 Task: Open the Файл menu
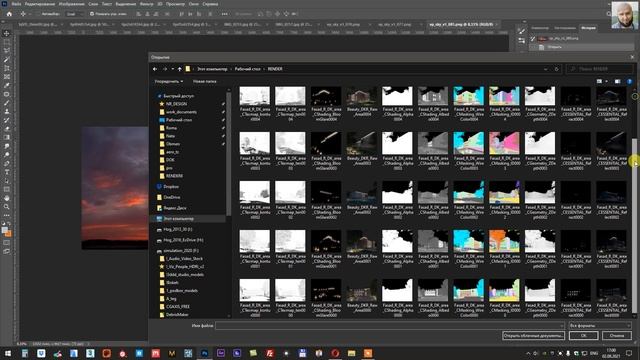point(17,4)
